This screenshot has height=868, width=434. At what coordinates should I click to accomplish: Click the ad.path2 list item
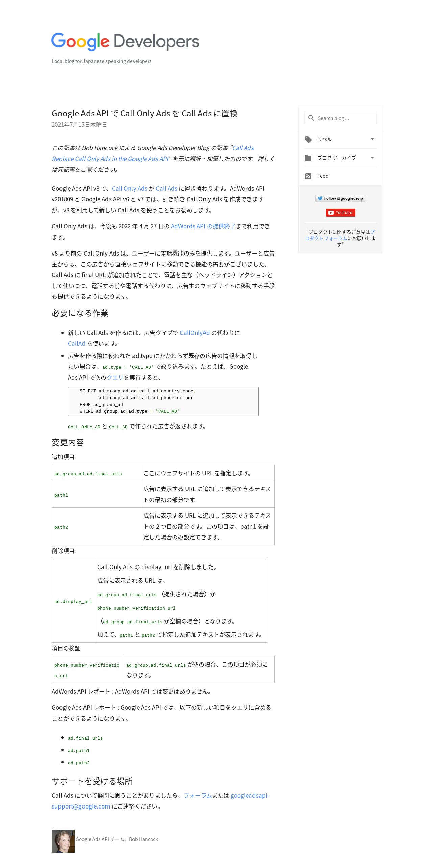[79, 763]
